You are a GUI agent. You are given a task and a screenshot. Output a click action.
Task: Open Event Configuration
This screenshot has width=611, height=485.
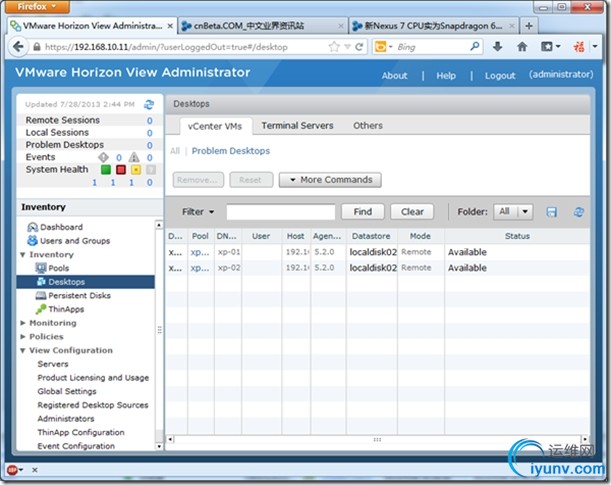76,446
